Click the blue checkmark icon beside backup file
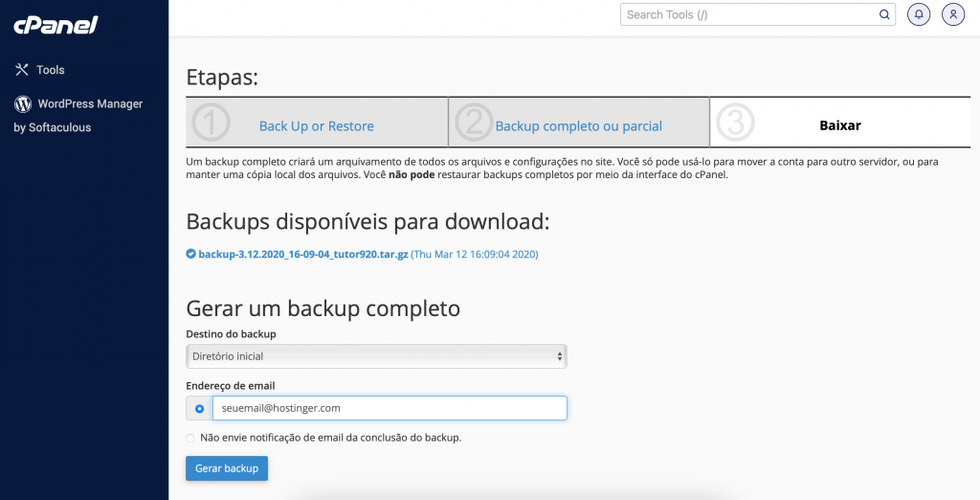980x500 pixels. [191, 254]
